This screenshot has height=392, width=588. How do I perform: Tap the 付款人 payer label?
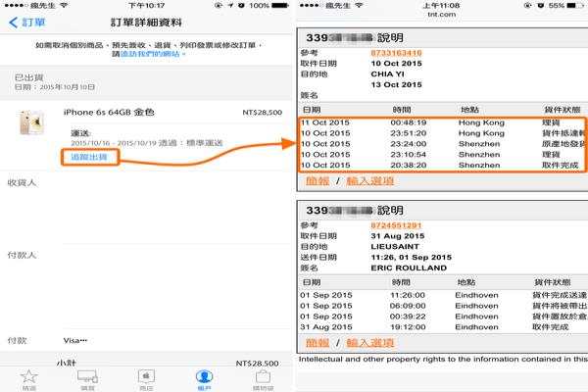tap(22, 255)
